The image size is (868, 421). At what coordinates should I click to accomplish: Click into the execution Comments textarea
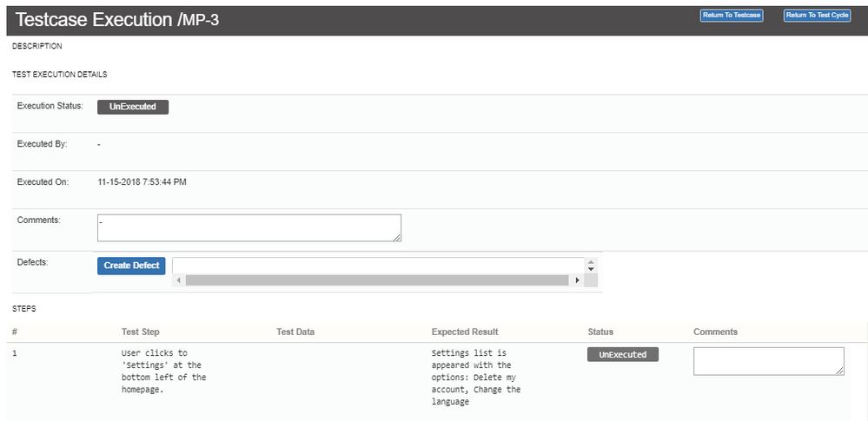coord(249,228)
